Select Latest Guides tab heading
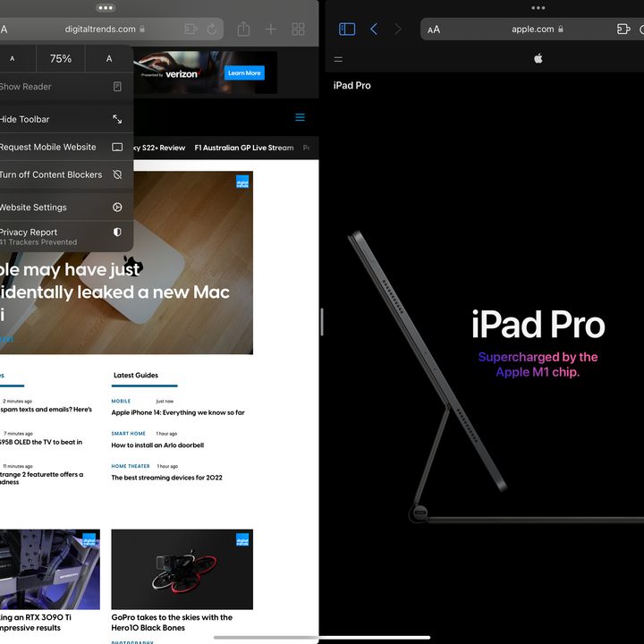The height and width of the screenshot is (644, 644). pos(136,376)
